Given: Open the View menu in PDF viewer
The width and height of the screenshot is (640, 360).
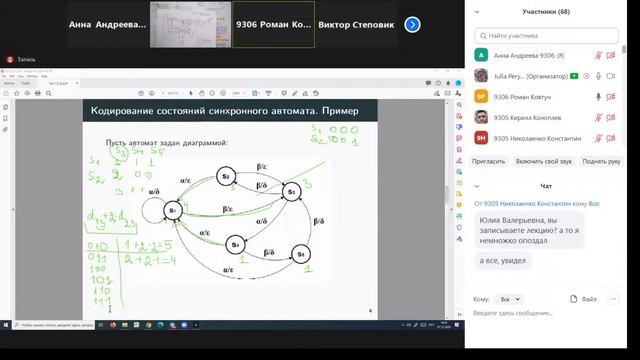Looking at the screenshot, I should pos(21,76).
